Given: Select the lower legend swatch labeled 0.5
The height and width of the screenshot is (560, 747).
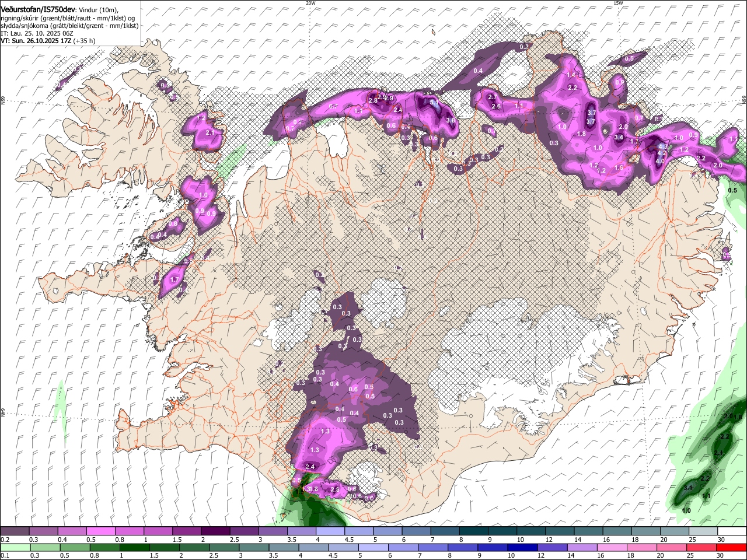Looking at the screenshot, I should 75,547.
